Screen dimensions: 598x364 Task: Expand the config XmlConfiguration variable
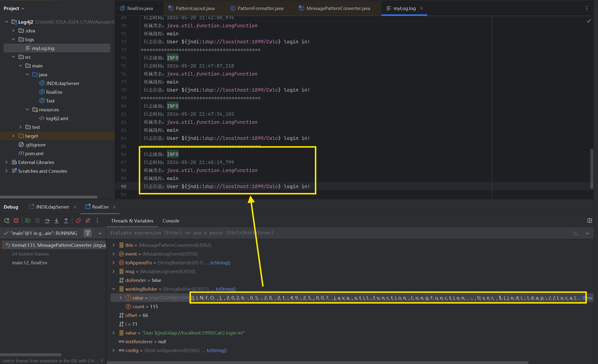[114, 350]
